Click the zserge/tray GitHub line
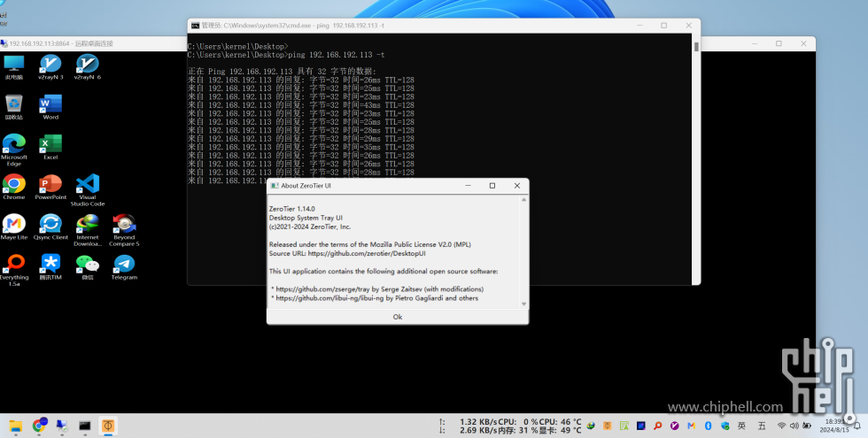 tap(377, 289)
